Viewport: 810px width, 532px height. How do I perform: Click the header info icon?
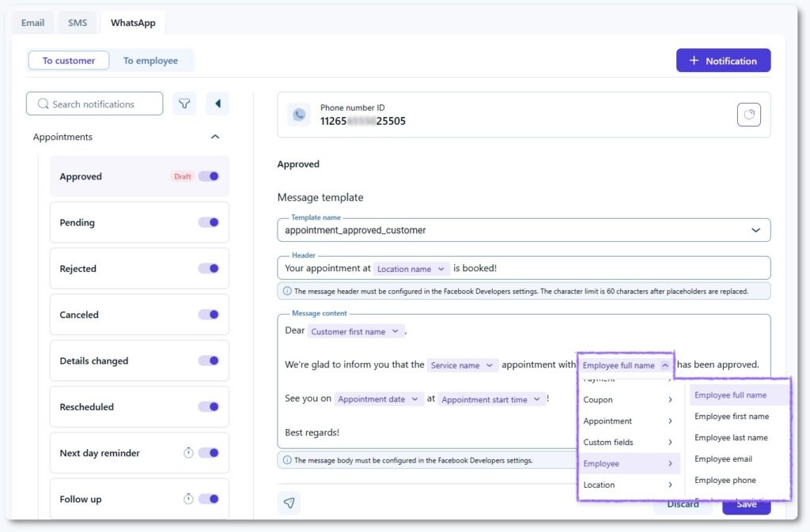[x=287, y=291]
